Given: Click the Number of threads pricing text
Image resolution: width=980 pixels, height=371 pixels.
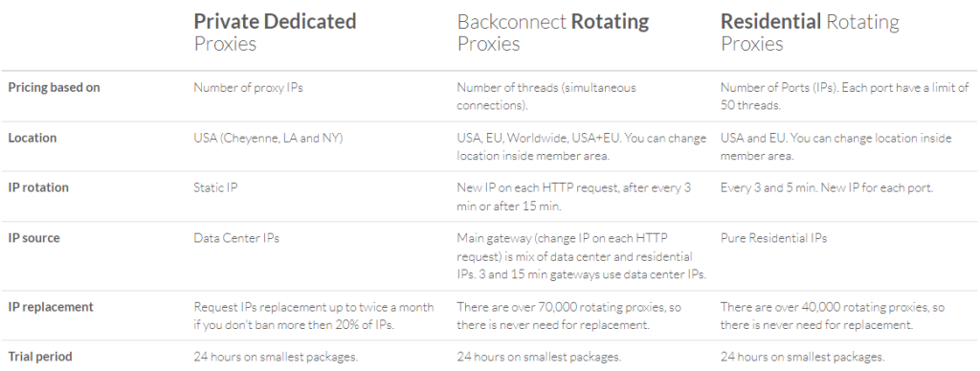Looking at the screenshot, I should [x=546, y=97].
